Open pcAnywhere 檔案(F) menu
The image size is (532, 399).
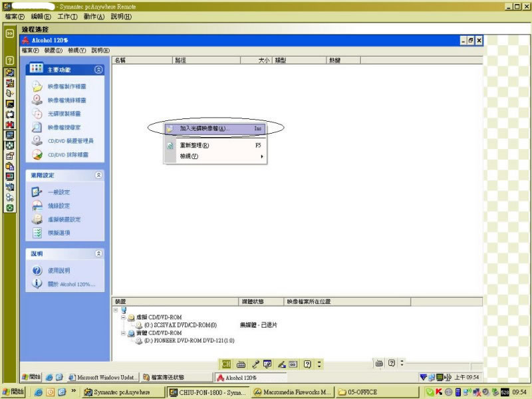pos(15,17)
